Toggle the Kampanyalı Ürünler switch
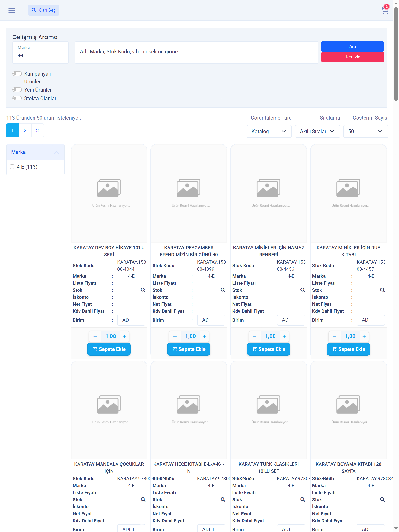Screen dimensions: 399x532 tap(17, 74)
